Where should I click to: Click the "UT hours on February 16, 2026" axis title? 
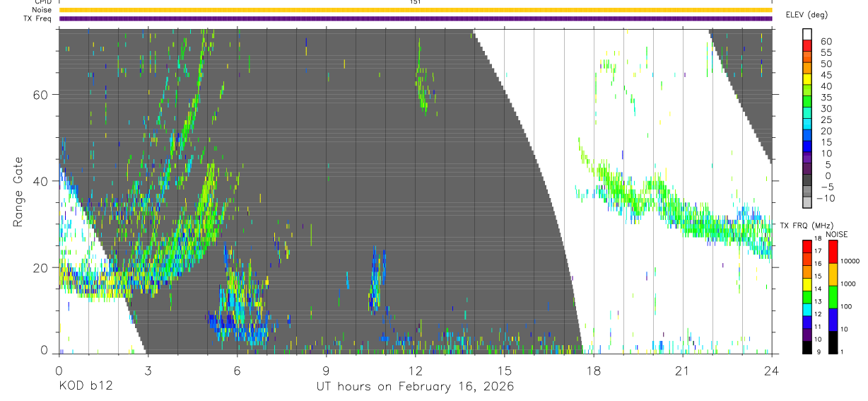(x=416, y=387)
